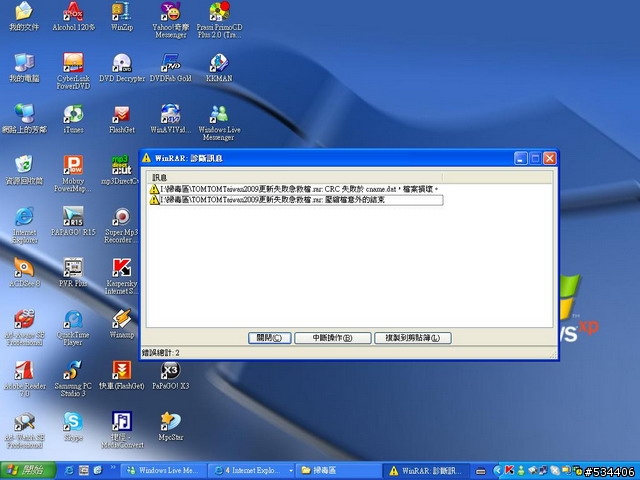Select the PAPAGO! R15 desktop icon
This screenshot has width=640, height=480.
[73, 222]
